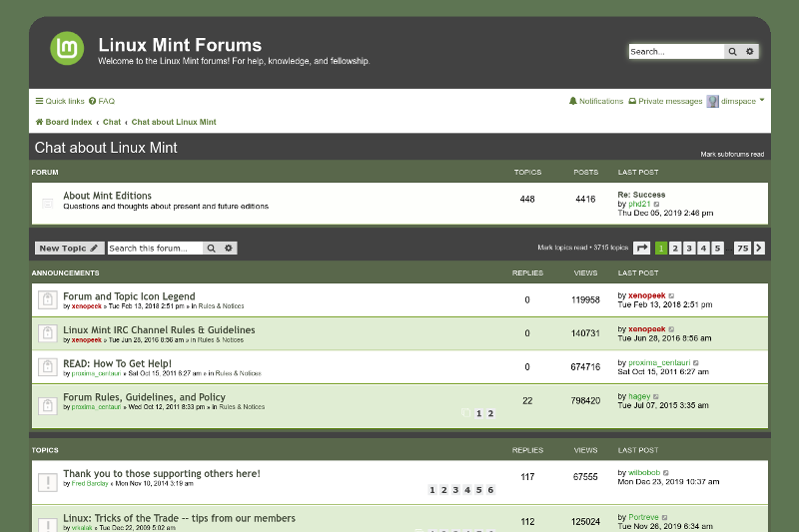Open page 6 of Thank you topic
This screenshot has height=532, width=799.
(x=490, y=490)
